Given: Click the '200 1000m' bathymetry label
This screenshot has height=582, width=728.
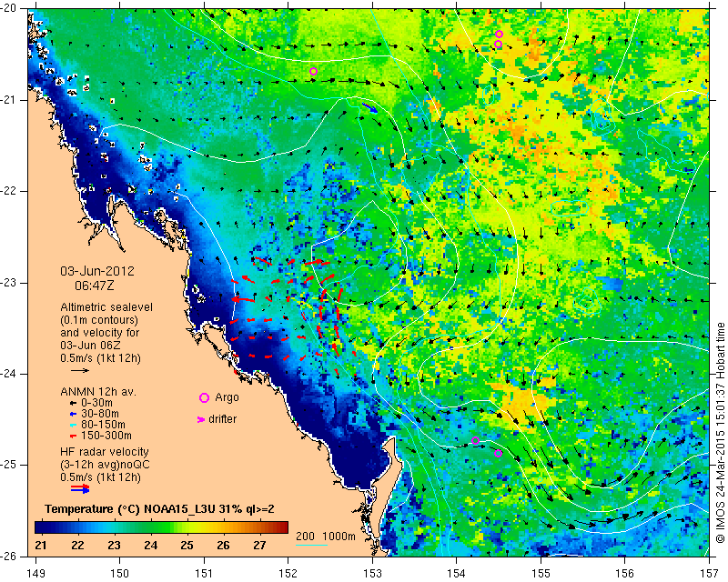Looking at the screenshot, I should pos(326,537).
